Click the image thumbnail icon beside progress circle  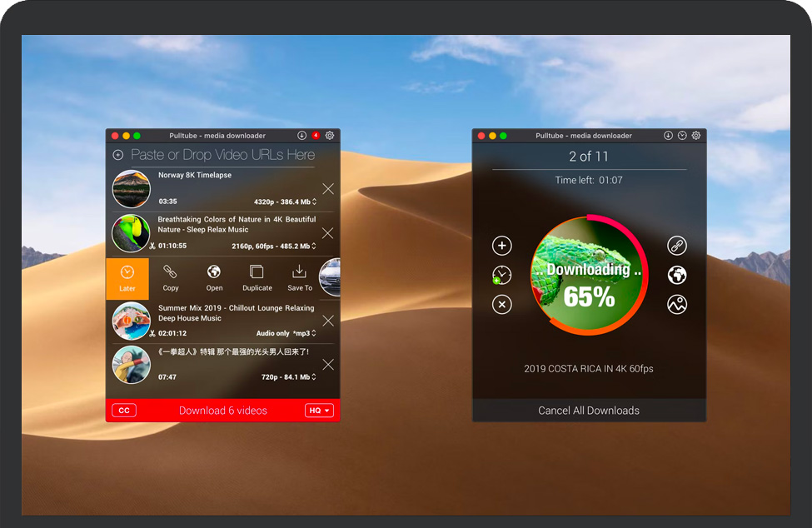coord(677,305)
